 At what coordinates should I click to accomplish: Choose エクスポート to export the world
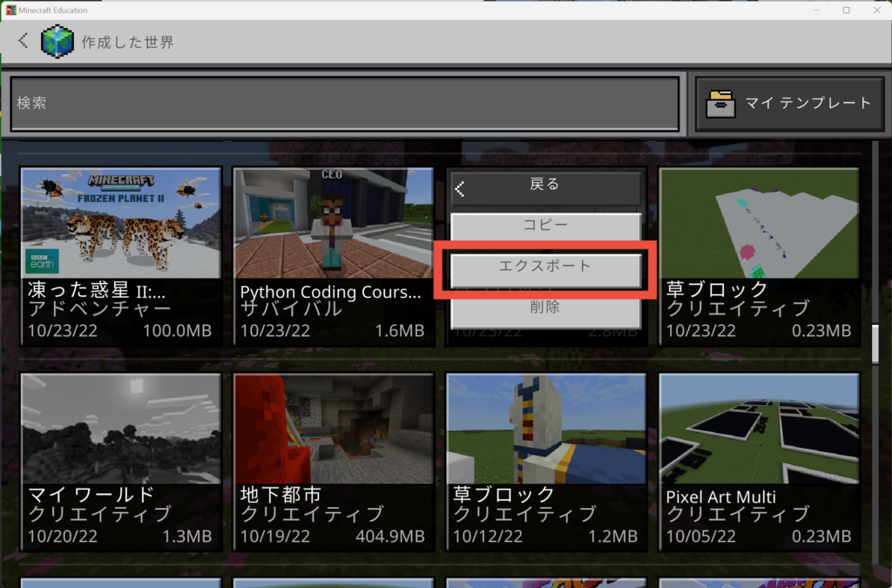(545, 267)
